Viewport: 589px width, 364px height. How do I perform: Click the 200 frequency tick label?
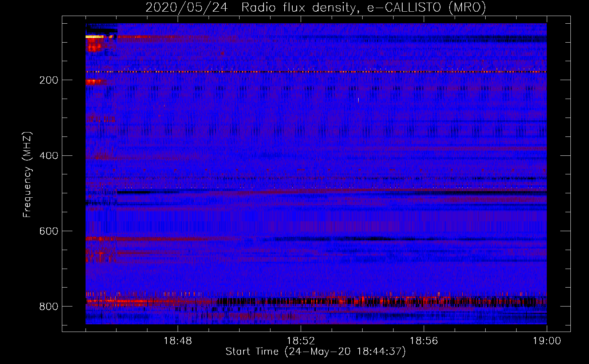(x=49, y=80)
